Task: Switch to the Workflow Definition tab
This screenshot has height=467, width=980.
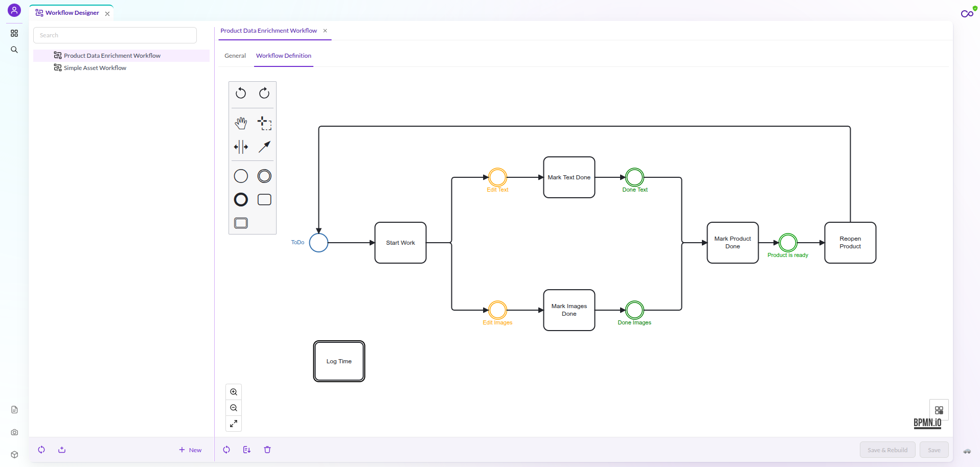Action: pyautogui.click(x=284, y=56)
